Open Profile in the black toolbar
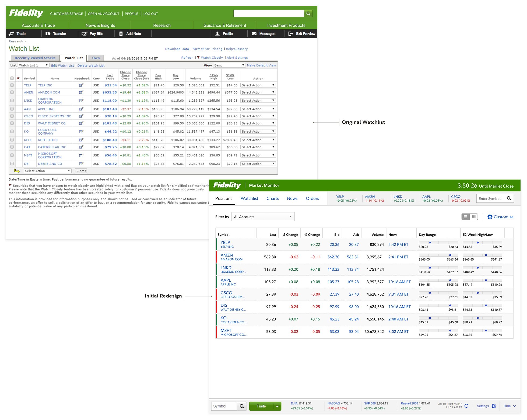The width and height of the screenshot is (527, 420). (224, 34)
